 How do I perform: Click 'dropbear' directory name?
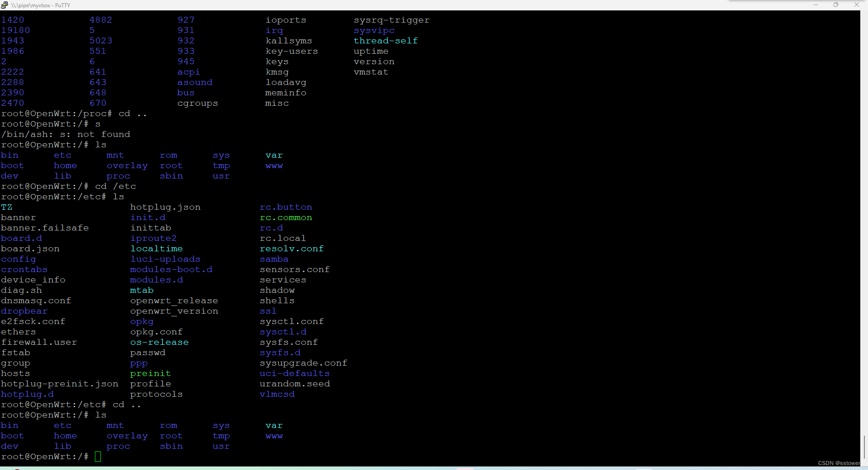coord(24,311)
